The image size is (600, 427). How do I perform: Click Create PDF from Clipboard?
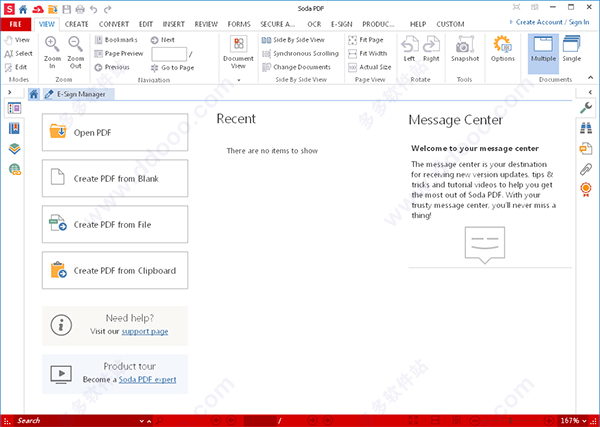115,270
